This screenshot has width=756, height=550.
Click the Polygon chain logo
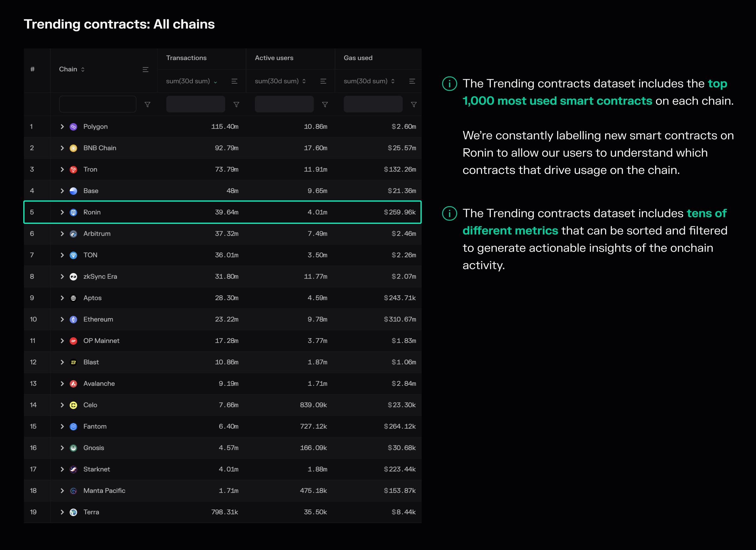click(x=73, y=127)
